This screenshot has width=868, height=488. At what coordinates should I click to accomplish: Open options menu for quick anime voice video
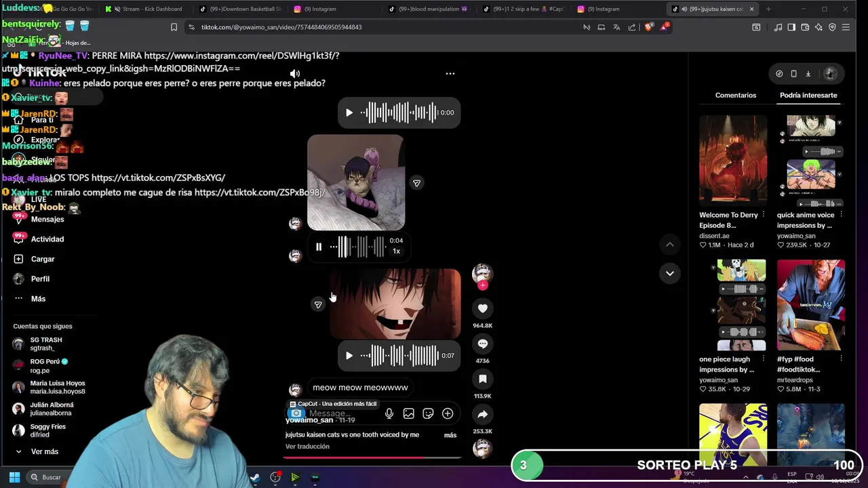pos(841,215)
